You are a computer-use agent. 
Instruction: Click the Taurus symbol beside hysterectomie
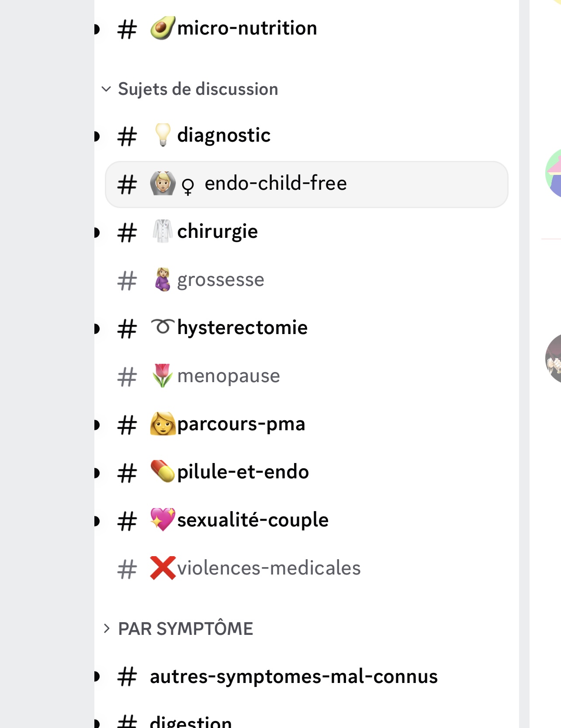(163, 326)
